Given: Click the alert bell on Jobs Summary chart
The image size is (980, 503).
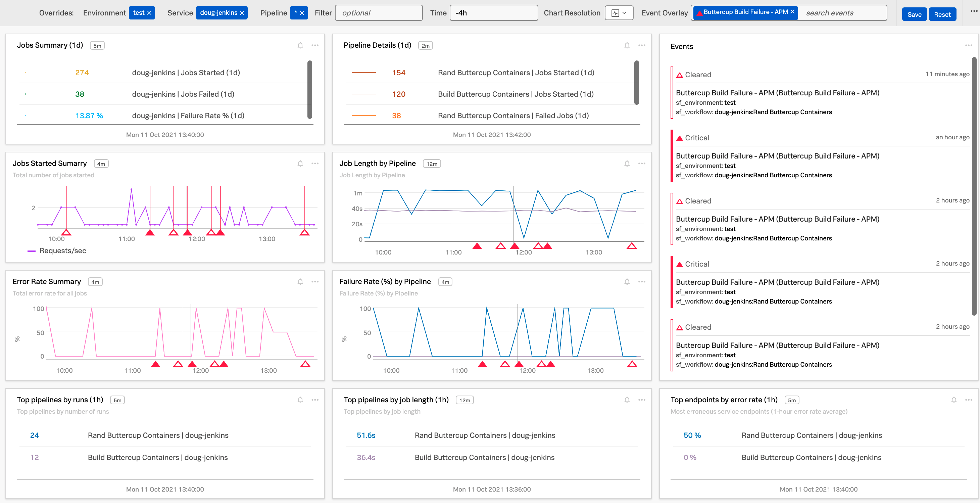Looking at the screenshot, I should [x=300, y=45].
